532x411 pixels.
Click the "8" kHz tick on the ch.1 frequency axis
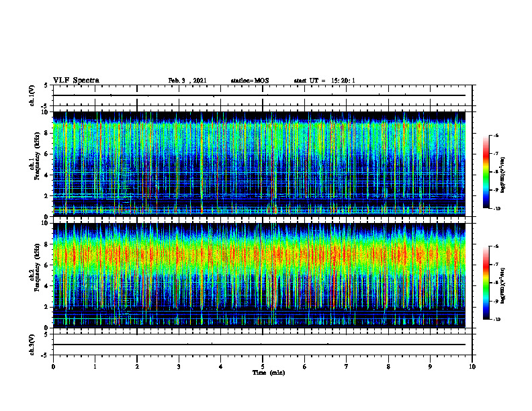46,133
